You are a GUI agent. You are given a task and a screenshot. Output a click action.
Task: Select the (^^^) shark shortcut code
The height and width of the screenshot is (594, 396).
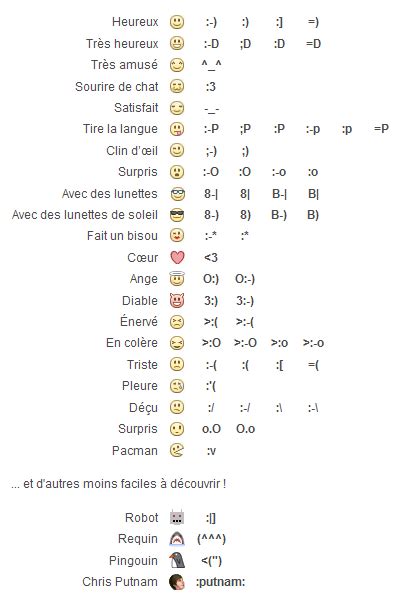pyautogui.click(x=211, y=539)
